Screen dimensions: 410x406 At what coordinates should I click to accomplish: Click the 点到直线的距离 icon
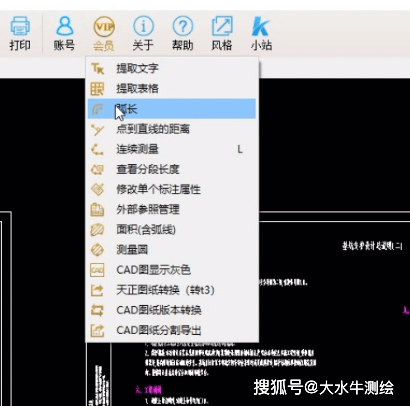click(97, 129)
